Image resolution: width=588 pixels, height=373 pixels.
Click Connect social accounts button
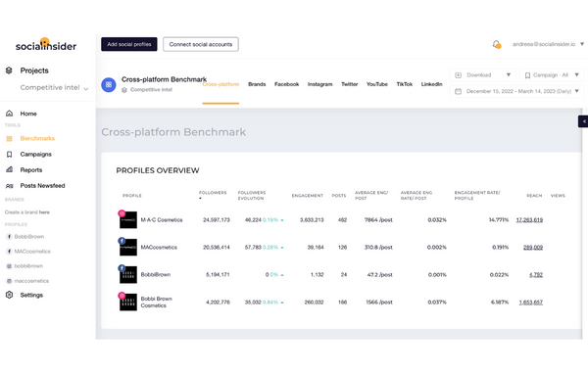(x=201, y=44)
